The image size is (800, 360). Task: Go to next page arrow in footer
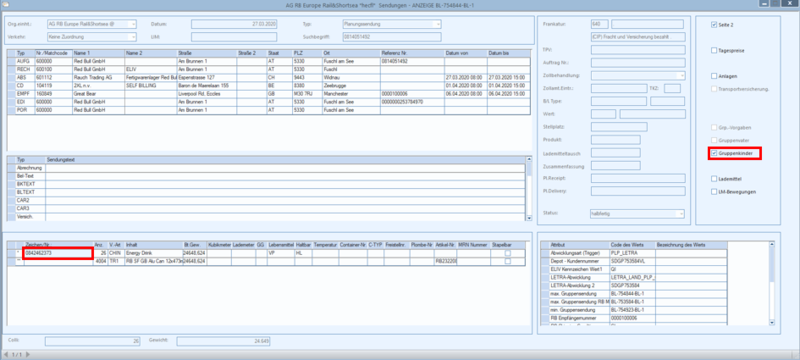(28, 354)
